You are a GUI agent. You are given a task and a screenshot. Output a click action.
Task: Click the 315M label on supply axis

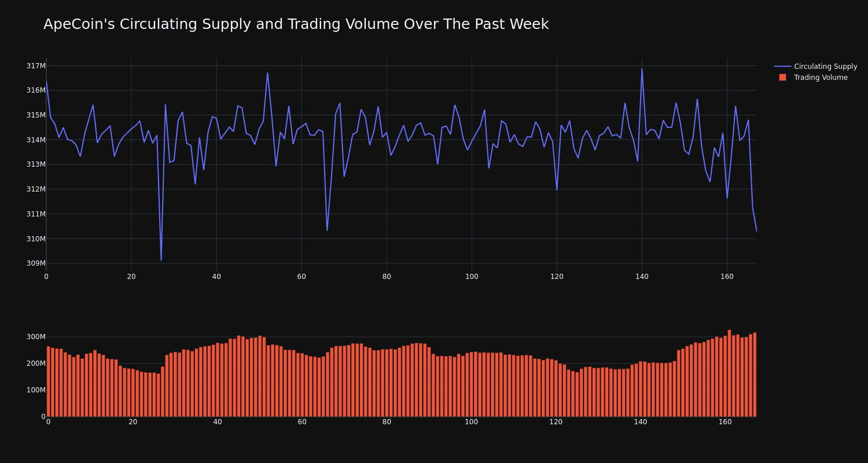(x=36, y=115)
